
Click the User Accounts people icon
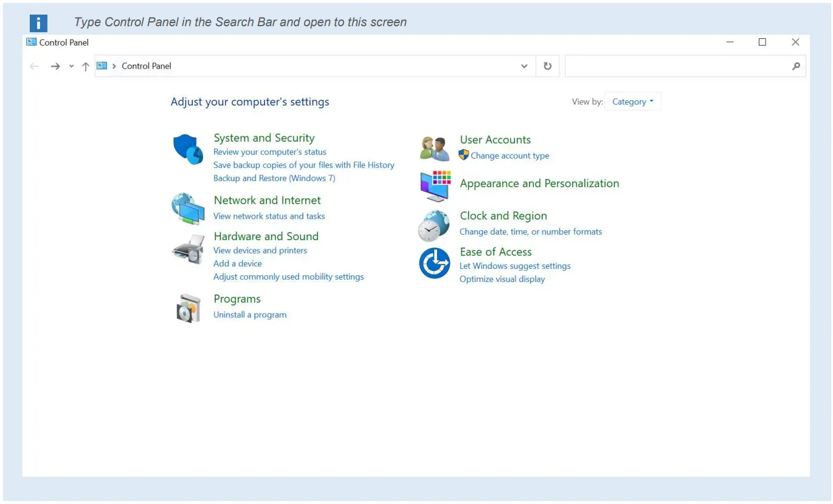pos(434,148)
